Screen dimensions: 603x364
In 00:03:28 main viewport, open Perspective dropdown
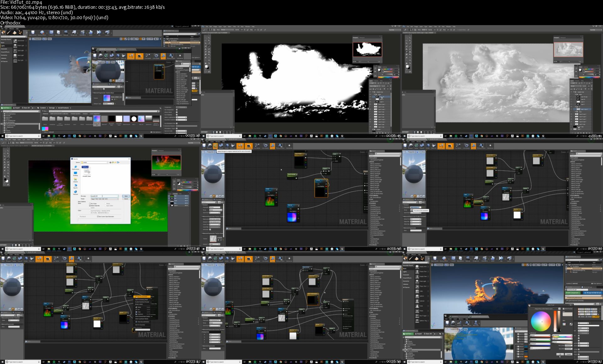pyautogui.click(x=37, y=39)
